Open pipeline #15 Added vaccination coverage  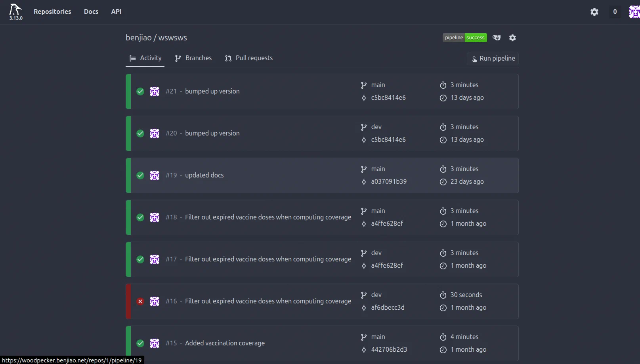click(x=225, y=343)
